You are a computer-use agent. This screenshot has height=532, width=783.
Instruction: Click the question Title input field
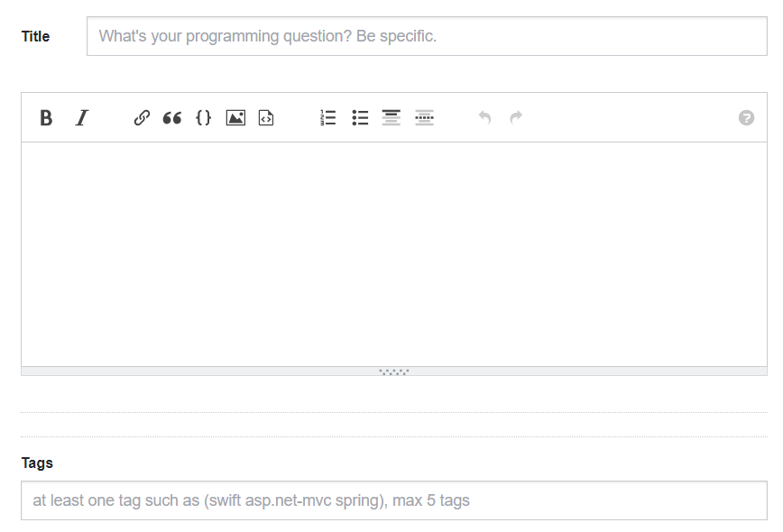point(427,37)
